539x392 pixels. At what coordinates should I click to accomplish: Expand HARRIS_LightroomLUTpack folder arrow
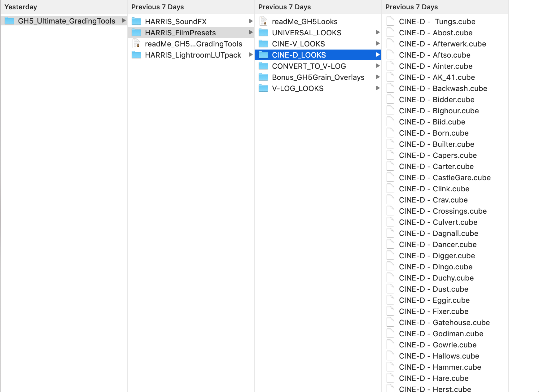251,54
